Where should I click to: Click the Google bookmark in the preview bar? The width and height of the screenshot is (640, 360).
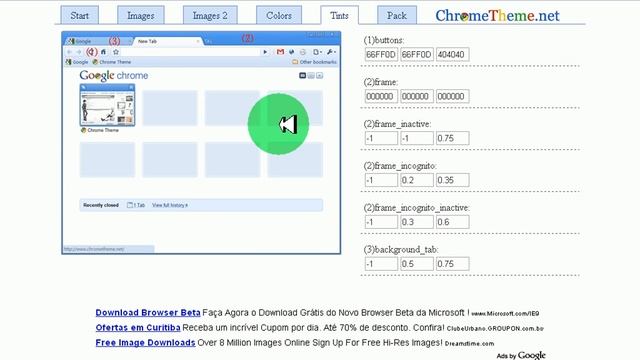tap(77, 62)
